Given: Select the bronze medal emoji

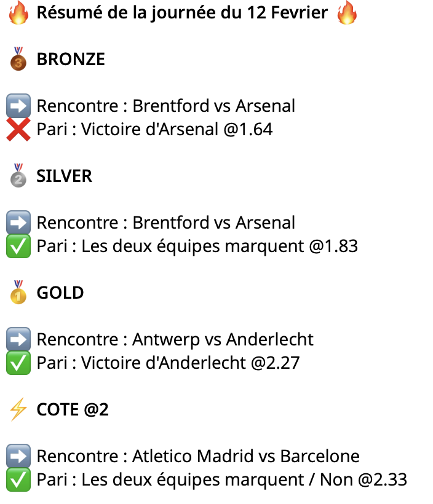Looking at the screenshot, I should (x=18, y=59).
